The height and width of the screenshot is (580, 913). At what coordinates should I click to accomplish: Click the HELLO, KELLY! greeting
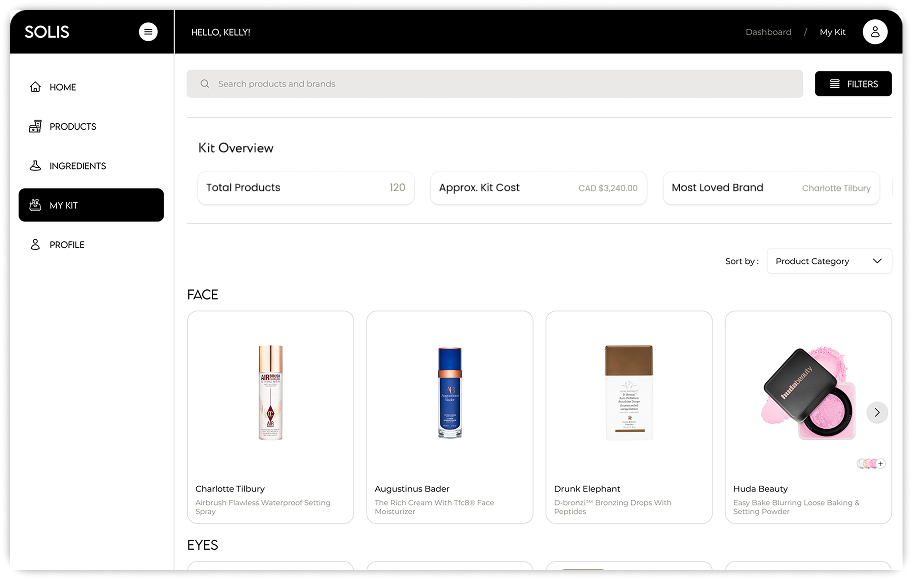[x=221, y=32]
